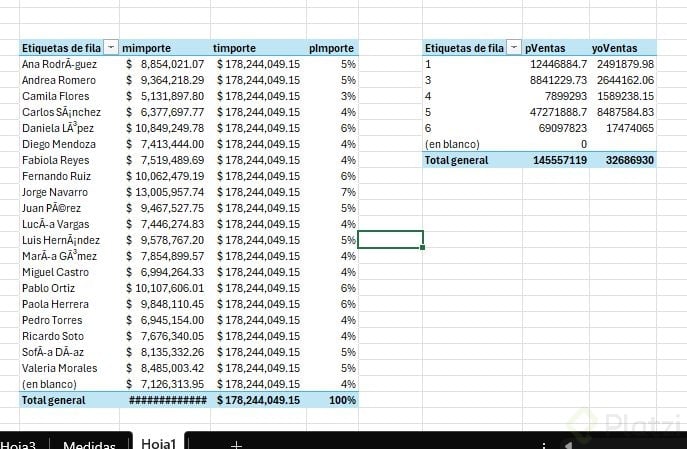Open the filter dropdown beside Etiquetas de fila, right table
Viewport: 687px width, 449px height.
click(514, 47)
